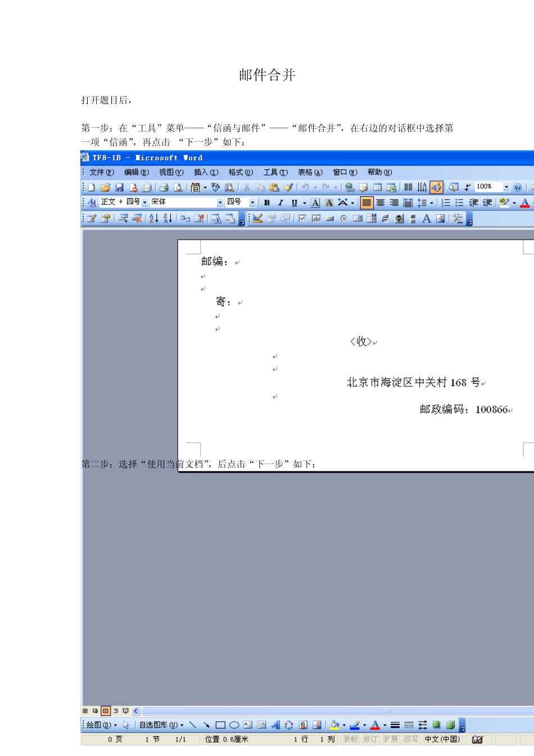Click the 3-D Style icon in Drawing toolbar
Image resolution: width=534 pixels, height=756 pixels.
[x=450, y=725]
